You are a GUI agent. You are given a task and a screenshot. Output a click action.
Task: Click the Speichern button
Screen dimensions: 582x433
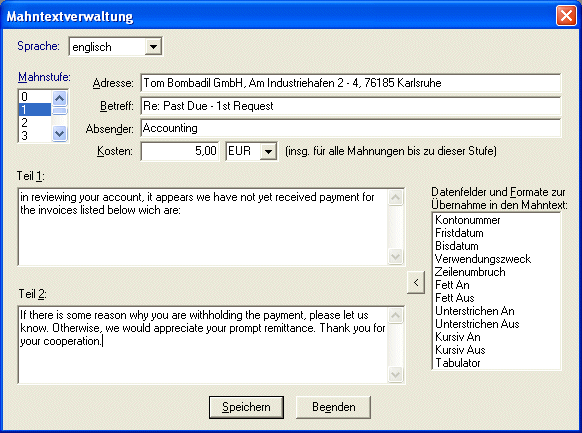(x=246, y=407)
